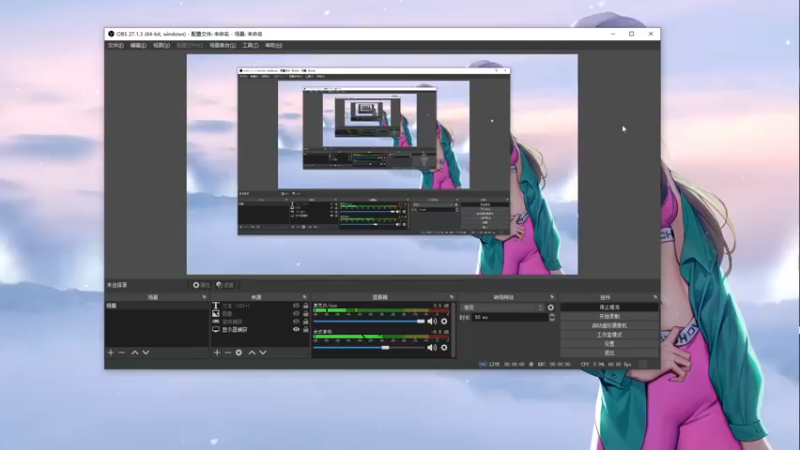Open the 文件(F) File menu
This screenshot has height=450, width=800.
pos(115,45)
